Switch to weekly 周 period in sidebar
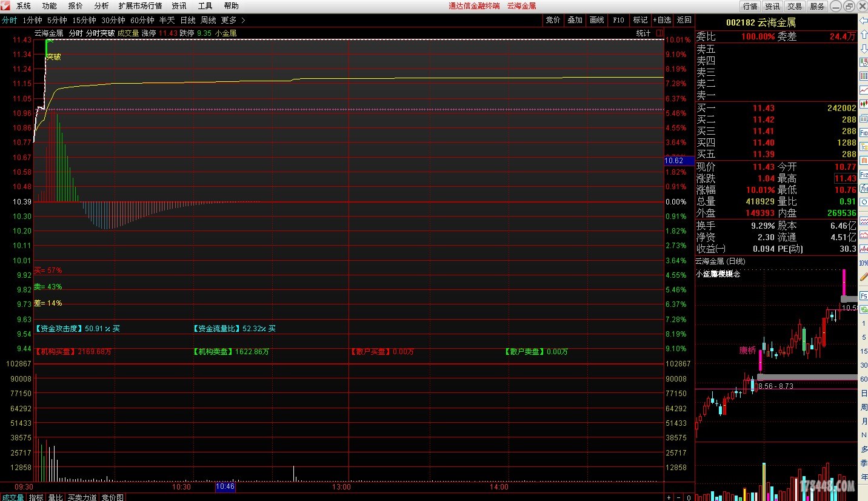This screenshot has height=501, width=868. (863, 407)
